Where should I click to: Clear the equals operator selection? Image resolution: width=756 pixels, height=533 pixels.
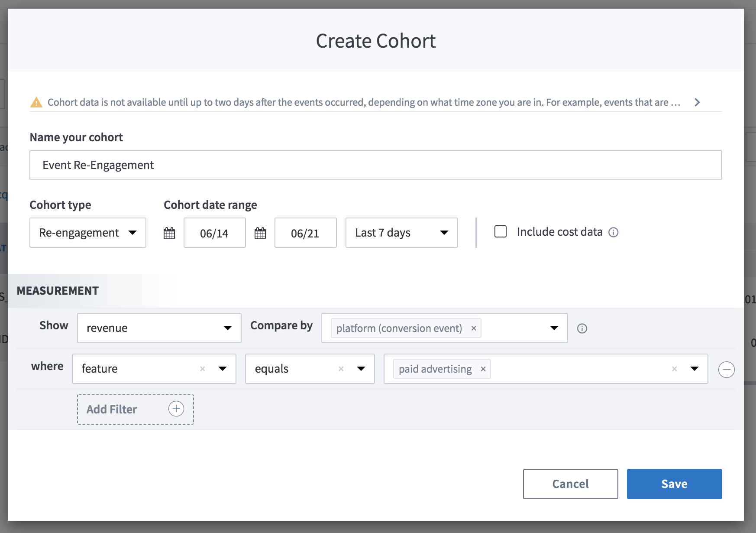point(341,369)
